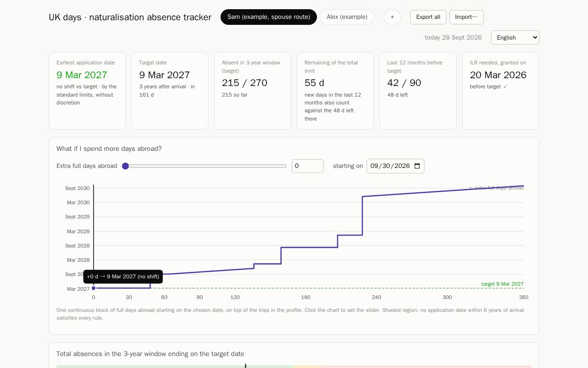
Task: Click the data point at 0 days on the chart
Action: (x=94, y=288)
